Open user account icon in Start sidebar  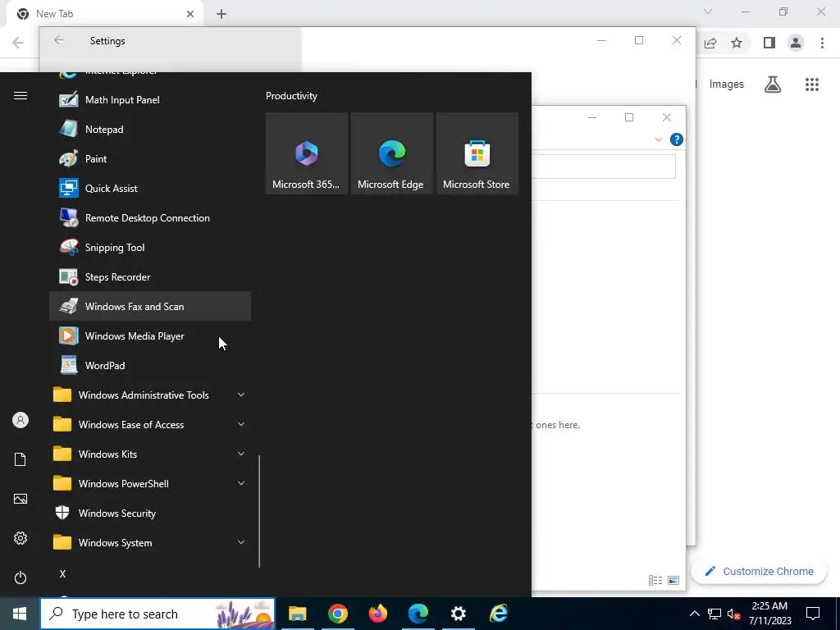coord(21,420)
